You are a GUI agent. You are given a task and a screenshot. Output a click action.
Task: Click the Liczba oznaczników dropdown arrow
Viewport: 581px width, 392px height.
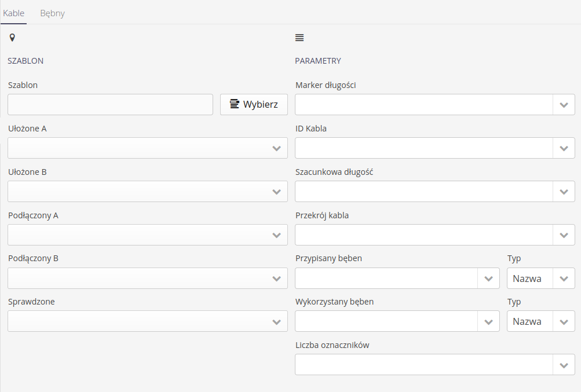(x=564, y=365)
